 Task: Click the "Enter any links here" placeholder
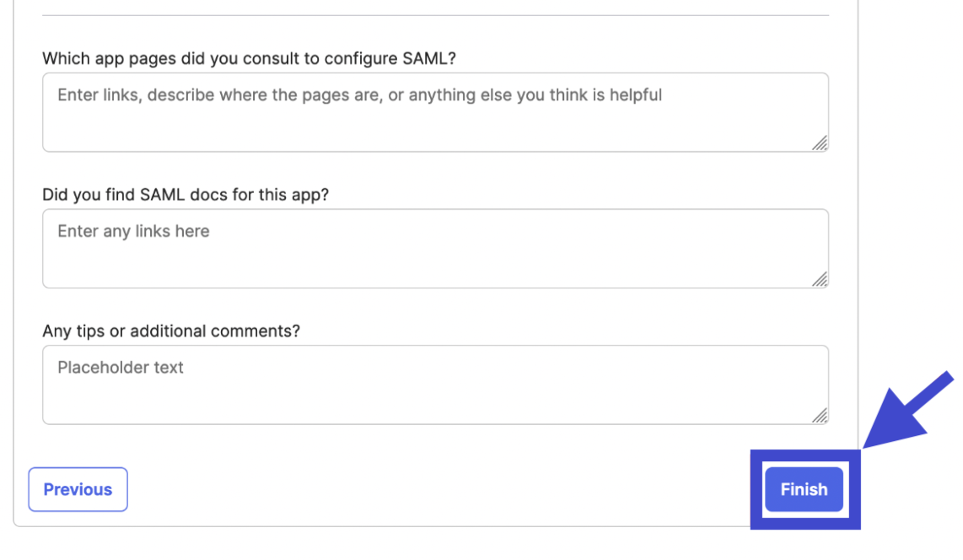133,231
